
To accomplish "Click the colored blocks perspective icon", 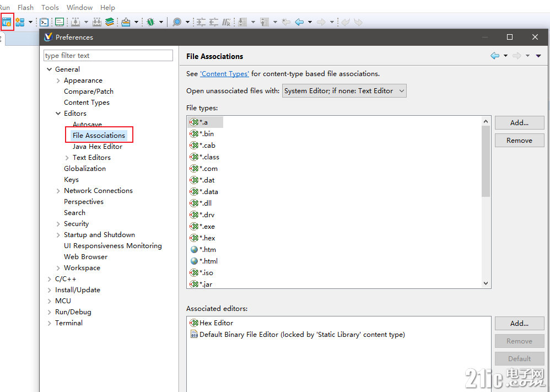I will 20,22.
